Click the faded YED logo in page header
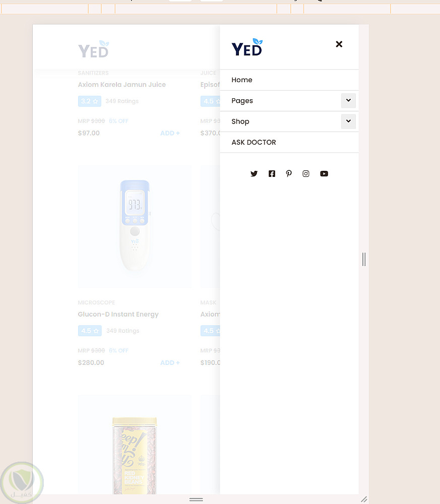This screenshot has height=504, width=440. [x=94, y=49]
